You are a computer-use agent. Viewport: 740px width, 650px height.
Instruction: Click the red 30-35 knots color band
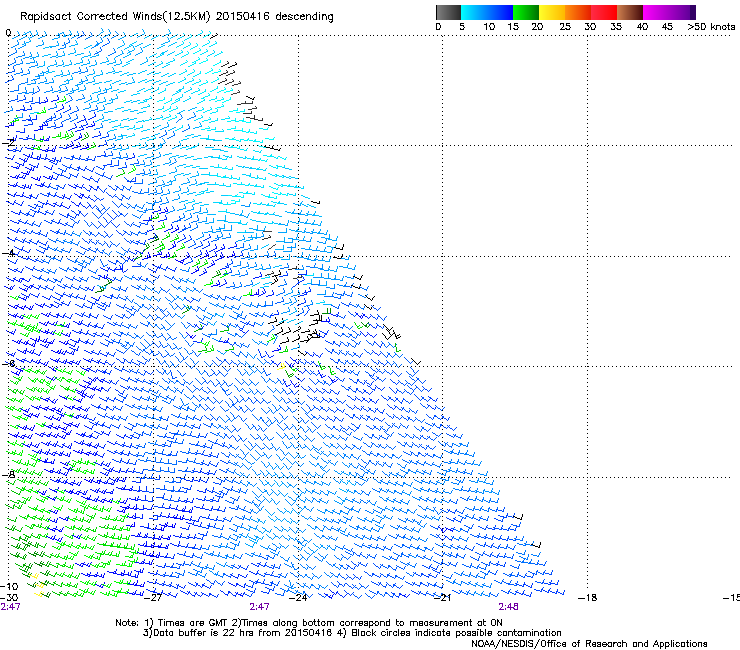[x=604, y=12]
